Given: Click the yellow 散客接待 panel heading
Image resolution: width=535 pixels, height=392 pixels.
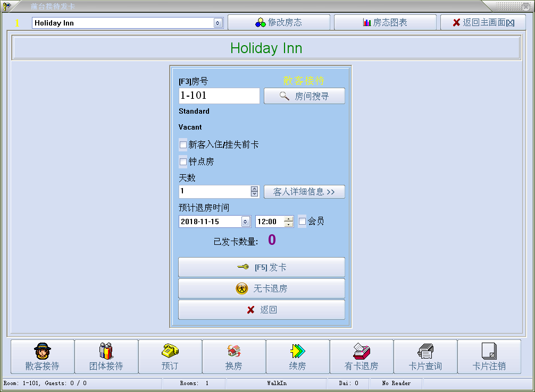Looking at the screenshot, I should pyautogui.click(x=304, y=81).
